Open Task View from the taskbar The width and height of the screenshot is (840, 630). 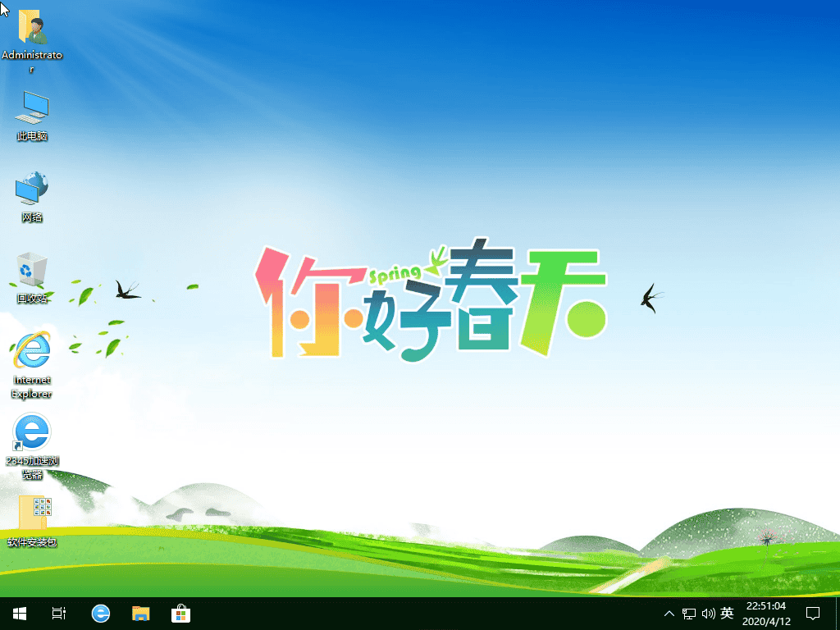[59, 614]
